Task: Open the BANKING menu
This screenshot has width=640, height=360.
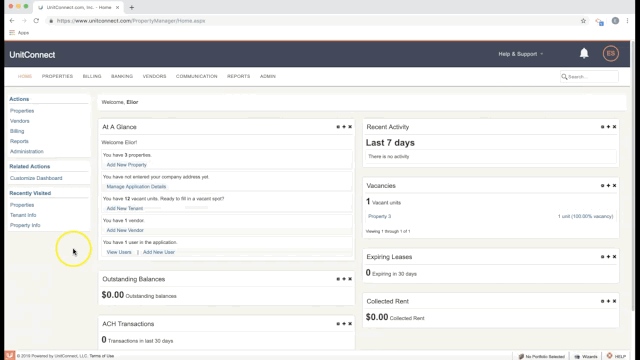Action: 122,76
